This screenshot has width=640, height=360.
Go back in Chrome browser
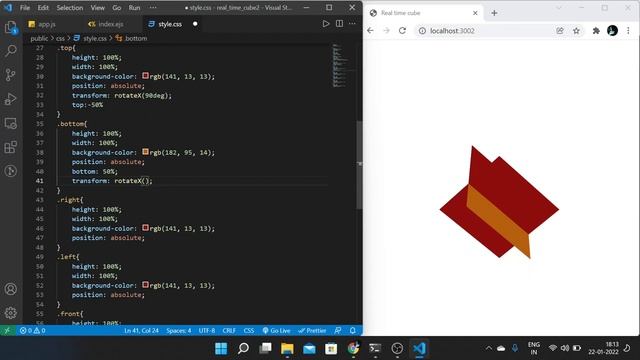point(370,31)
